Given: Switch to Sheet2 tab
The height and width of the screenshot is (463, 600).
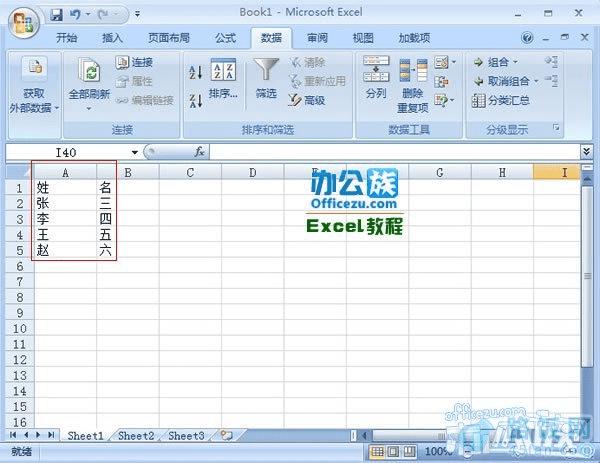Looking at the screenshot, I should [x=136, y=436].
